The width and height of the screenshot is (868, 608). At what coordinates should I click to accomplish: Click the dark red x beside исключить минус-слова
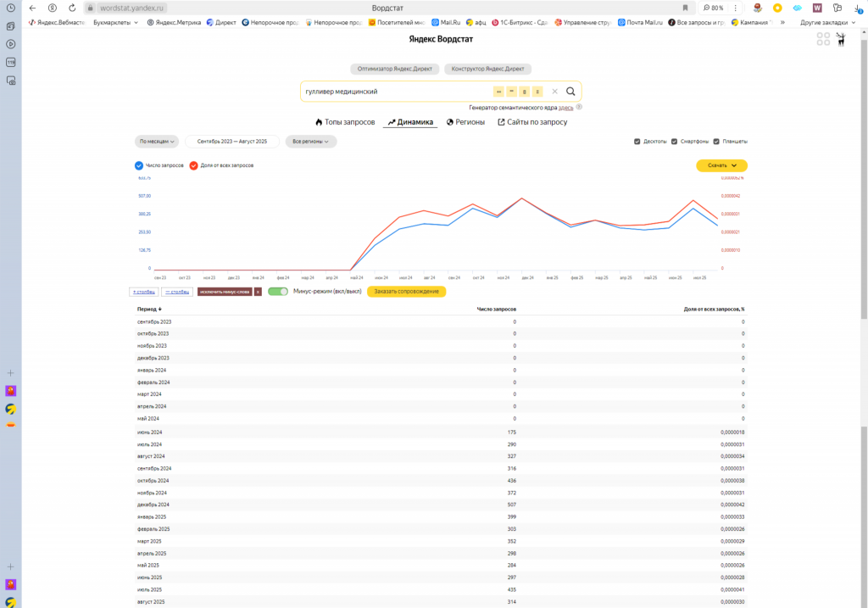(258, 292)
